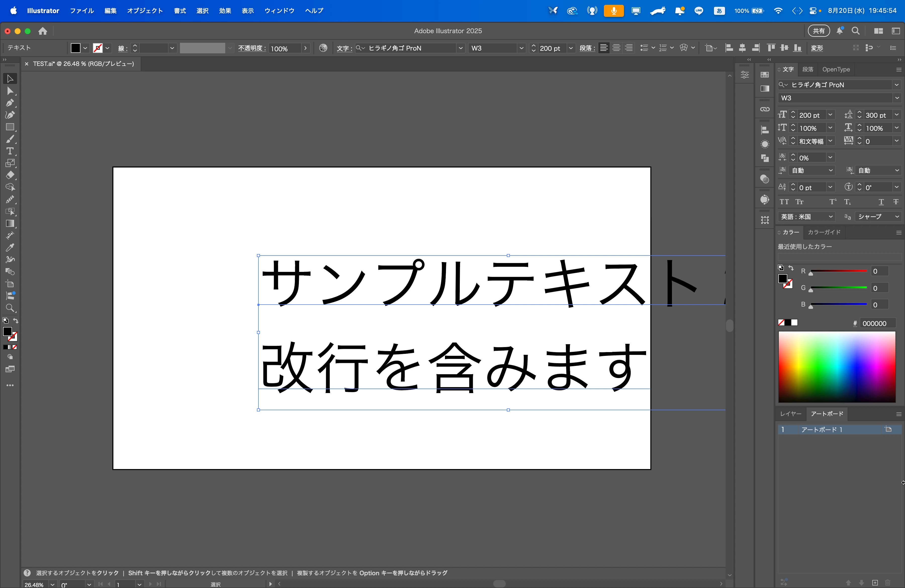Select the Direct Selection tool
905x588 pixels.
pyautogui.click(x=10, y=91)
